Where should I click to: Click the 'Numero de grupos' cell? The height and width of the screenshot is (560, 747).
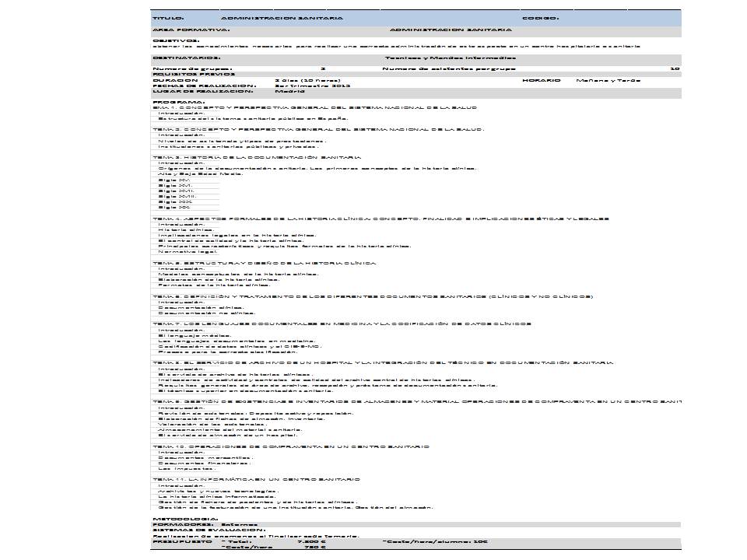click(181, 68)
